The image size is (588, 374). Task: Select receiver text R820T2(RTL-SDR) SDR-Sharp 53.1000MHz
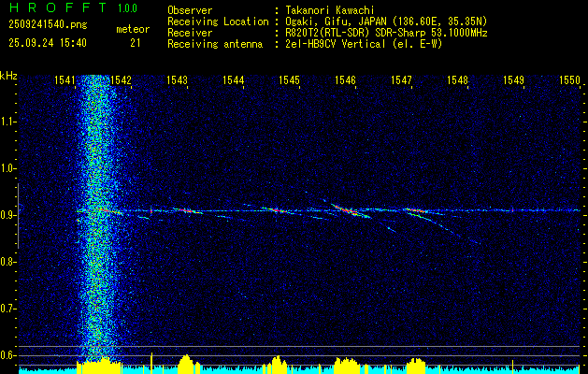pyautogui.click(x=386, y=33)
